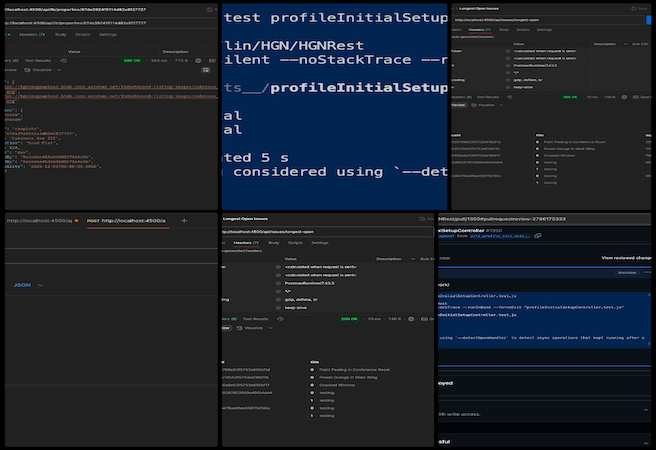Click Bulk Edit in top-right headers table
Image resolution: width=656 pixels, height=450 pixels.
[x=640, y=44]
